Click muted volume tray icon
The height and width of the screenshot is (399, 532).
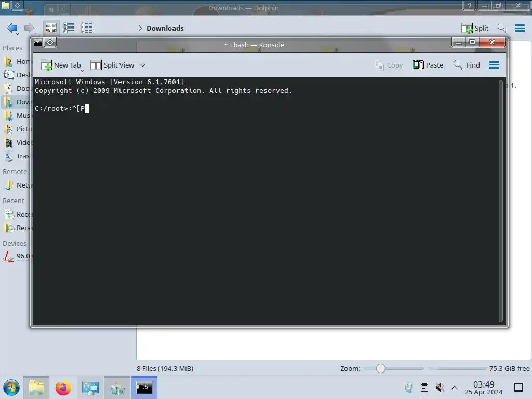440,388
